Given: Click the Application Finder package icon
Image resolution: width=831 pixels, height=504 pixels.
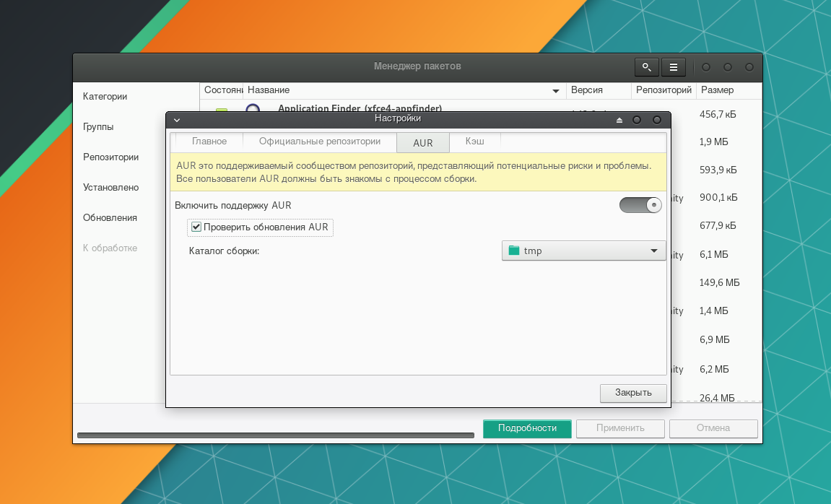Looking at the screenshot, I should coord(253,108).
